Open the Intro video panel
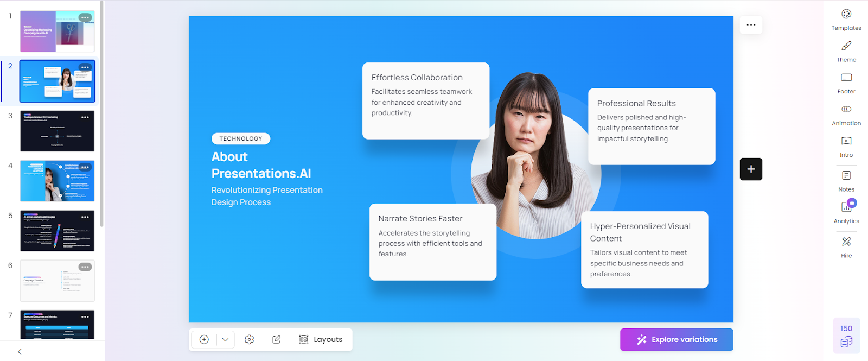 pos(846,147)
